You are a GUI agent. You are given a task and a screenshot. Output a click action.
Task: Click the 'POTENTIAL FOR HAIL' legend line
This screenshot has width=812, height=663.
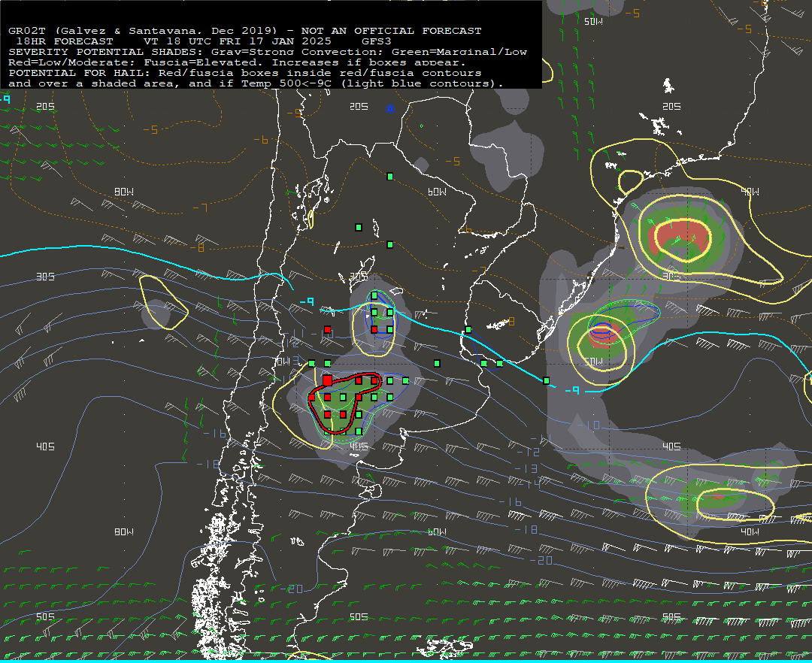tap(245, 73)
